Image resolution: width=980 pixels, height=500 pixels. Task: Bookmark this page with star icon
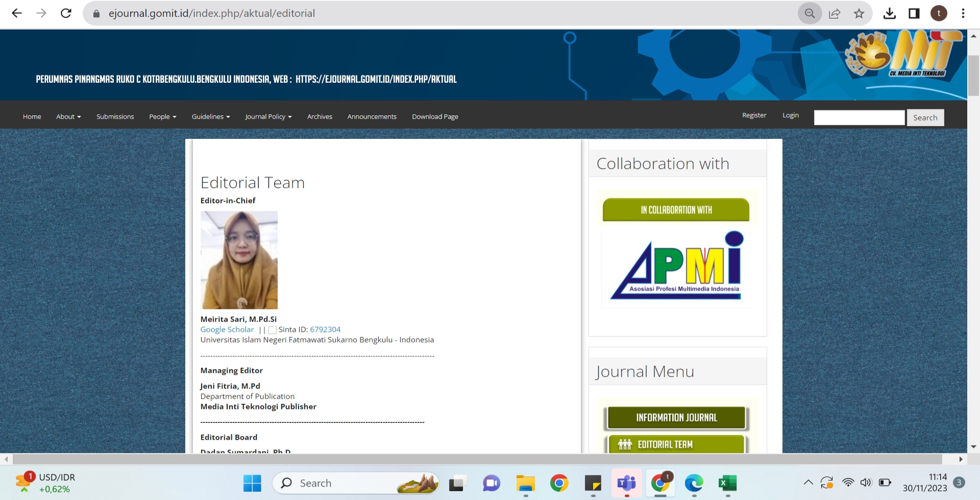tap(859, 13)
